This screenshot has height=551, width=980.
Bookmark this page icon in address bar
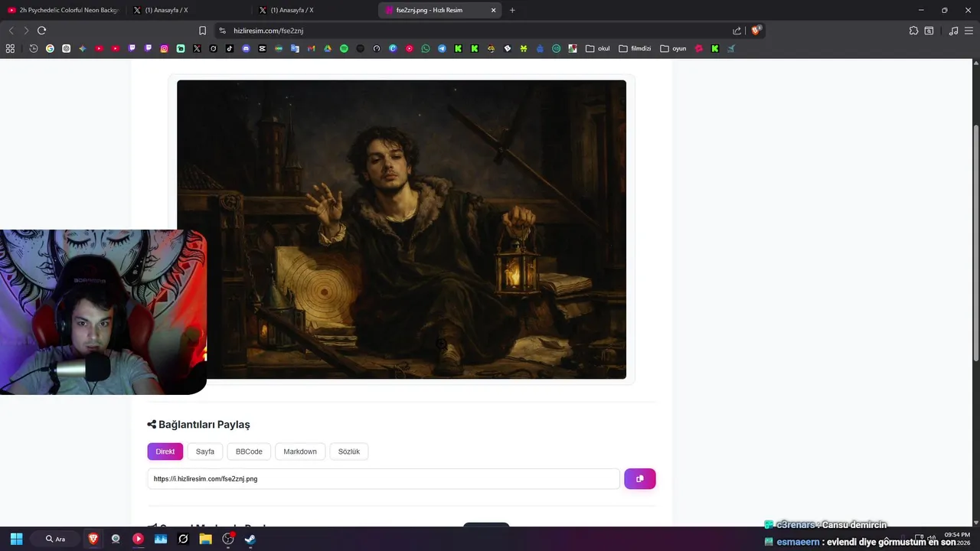[x=202, y=31]
